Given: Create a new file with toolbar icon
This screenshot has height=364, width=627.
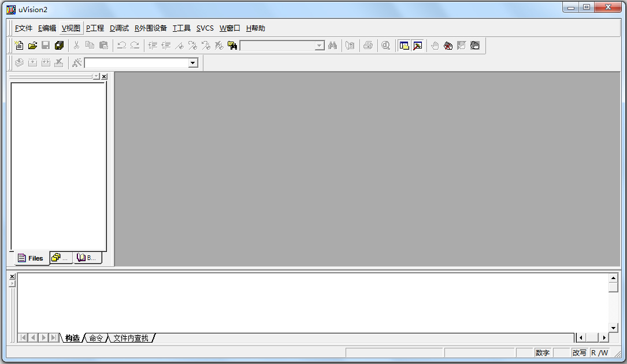Looking at the screenshot, I should (x=19, y=46).
